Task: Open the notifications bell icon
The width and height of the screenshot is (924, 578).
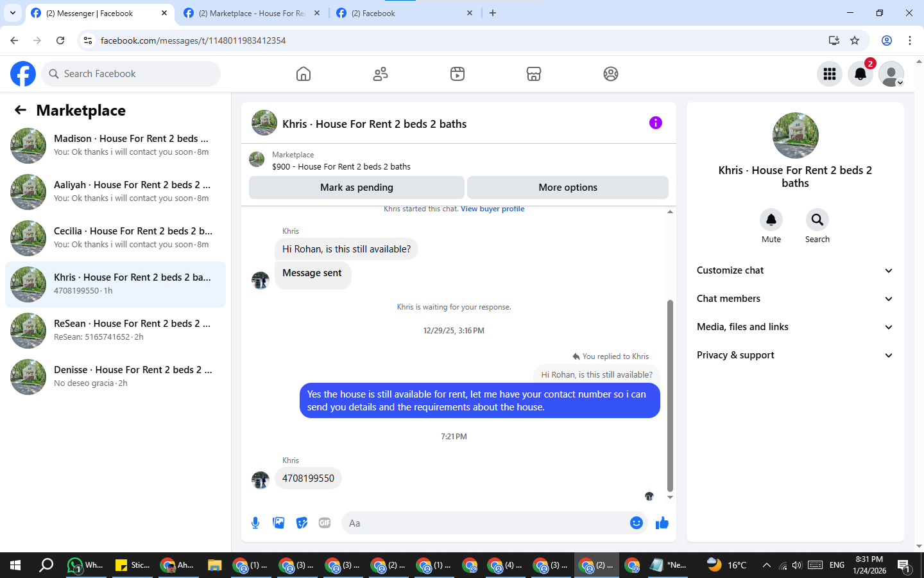Action: (860, 74)
